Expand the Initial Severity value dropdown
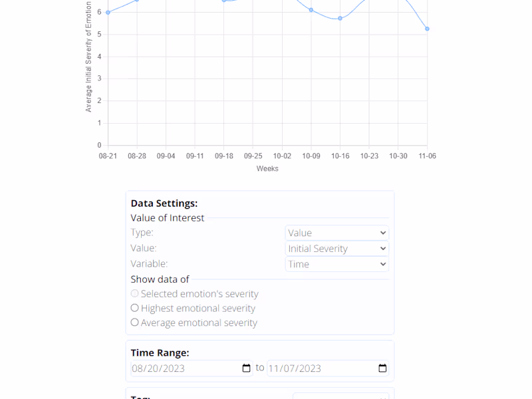Screen dimensions: 532x399 [336, 249]
